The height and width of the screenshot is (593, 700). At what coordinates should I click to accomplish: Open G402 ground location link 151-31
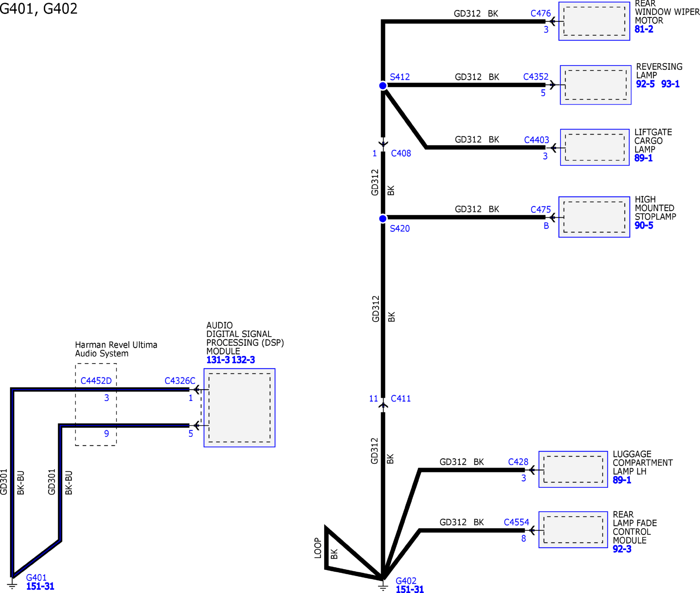(410, 589)
